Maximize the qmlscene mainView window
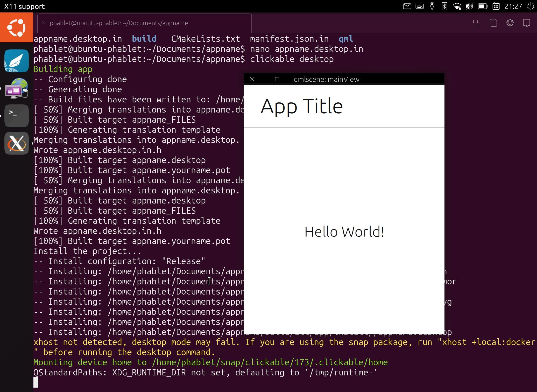Screen dimensions: 537x392 click(x=277, y=79)
